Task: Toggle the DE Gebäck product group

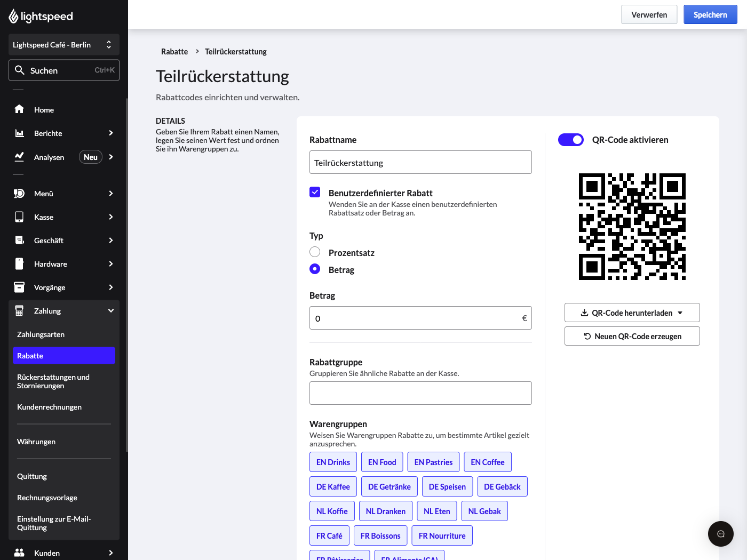Action: (x=502, y=486)
